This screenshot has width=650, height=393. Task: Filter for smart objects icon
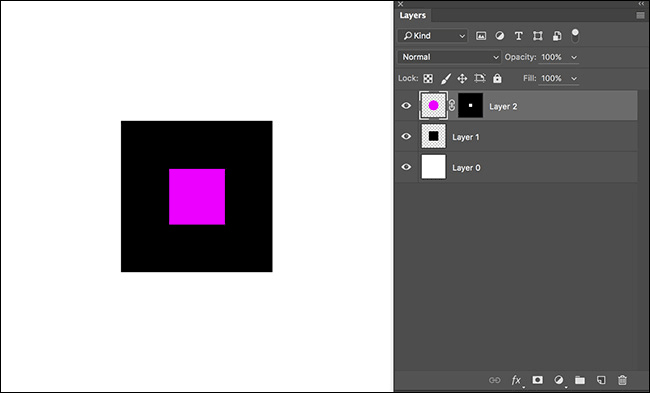(x=557, y=36)
